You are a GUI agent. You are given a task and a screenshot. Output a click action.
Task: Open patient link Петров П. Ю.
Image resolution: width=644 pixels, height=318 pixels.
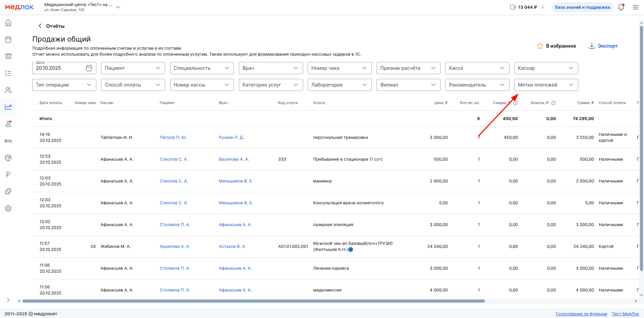coord(173,138)
